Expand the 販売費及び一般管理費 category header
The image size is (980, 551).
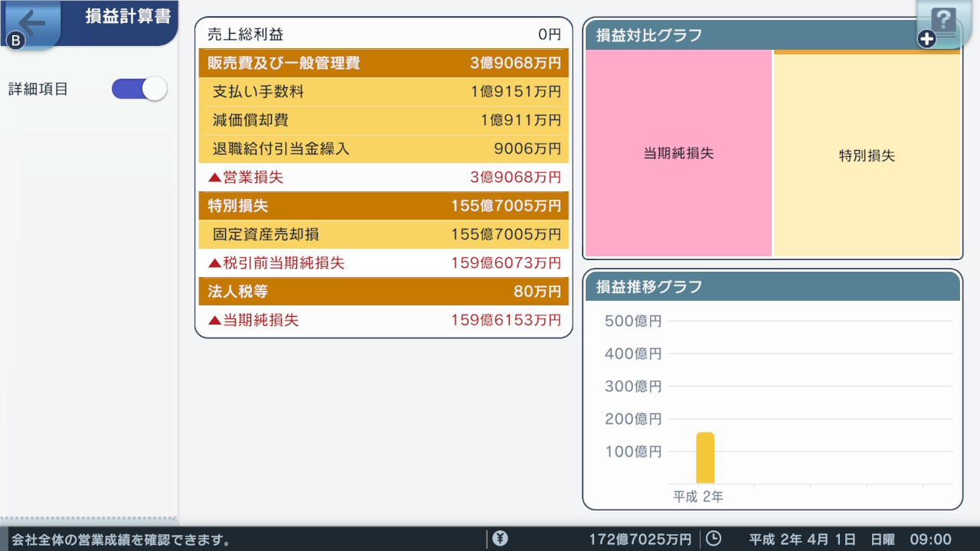click(x=383, y=63)
